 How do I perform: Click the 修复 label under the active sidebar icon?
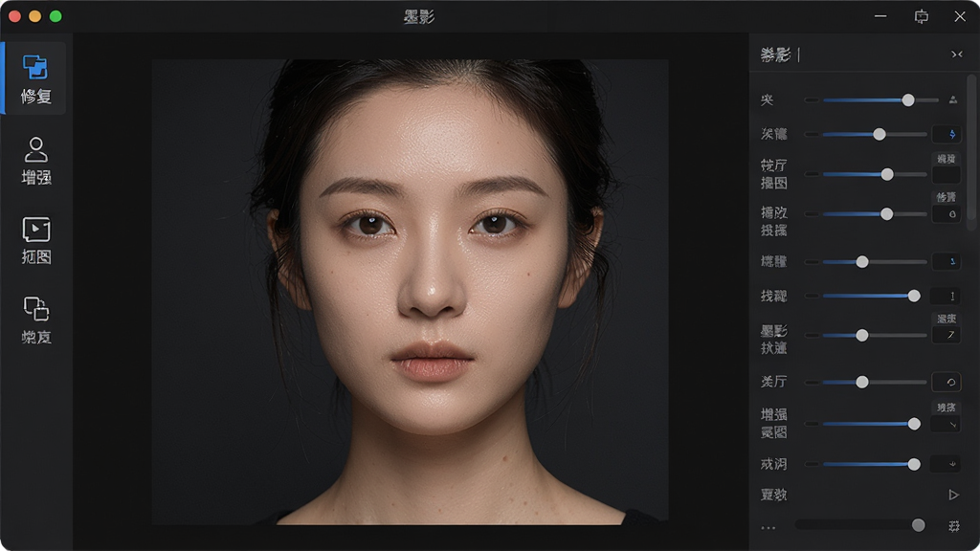point(35,97)
